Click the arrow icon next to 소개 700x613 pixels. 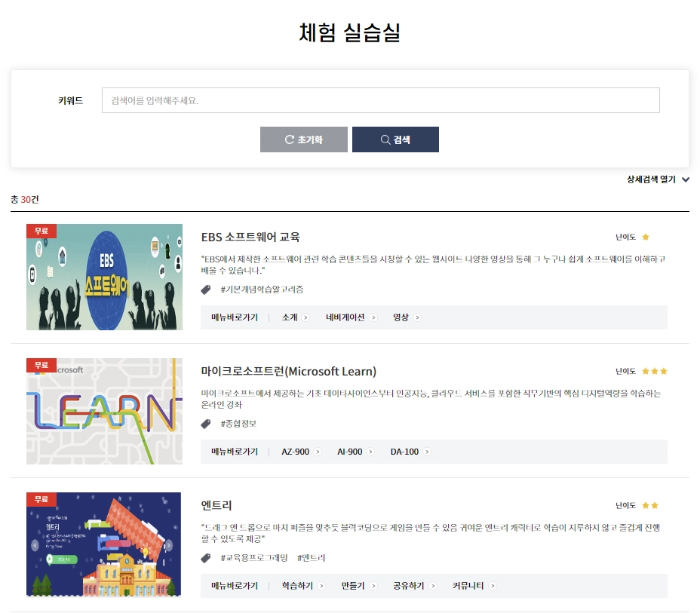(305, 317)
